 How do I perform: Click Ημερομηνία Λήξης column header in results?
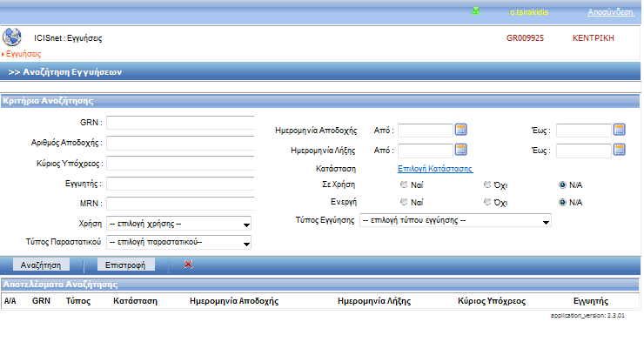coord(374,301)
